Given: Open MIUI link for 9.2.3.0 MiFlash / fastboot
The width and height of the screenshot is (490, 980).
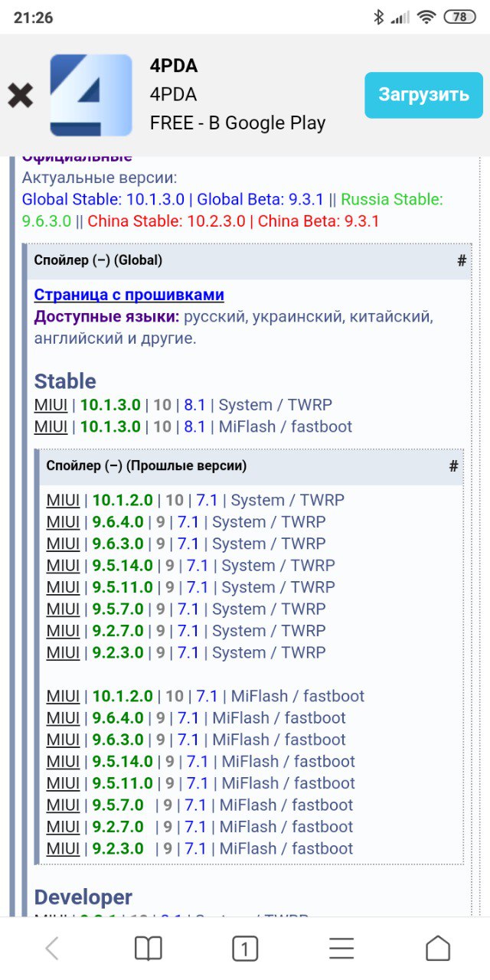Looking at the screenshot, I should tap(63, 849).
